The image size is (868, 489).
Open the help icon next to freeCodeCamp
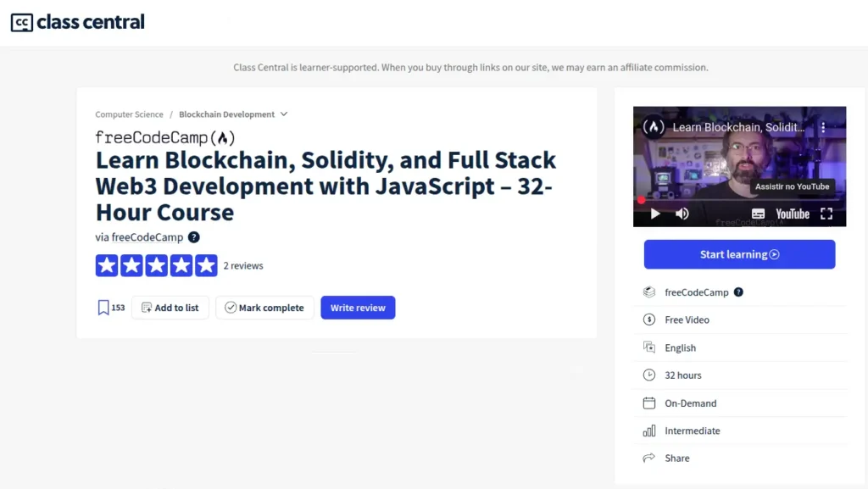pos(194,237)
